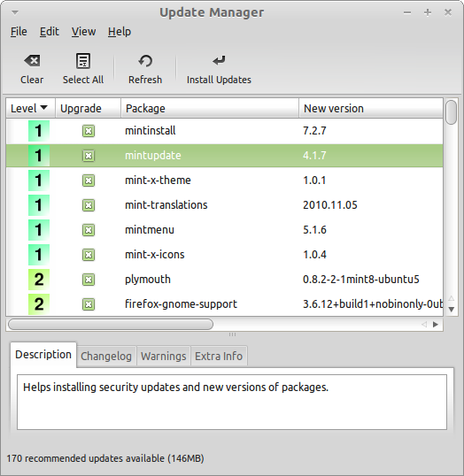
Task: Click the vertical scrollbar down arrow
Action: pyautogui.click(x=452, y=310)
